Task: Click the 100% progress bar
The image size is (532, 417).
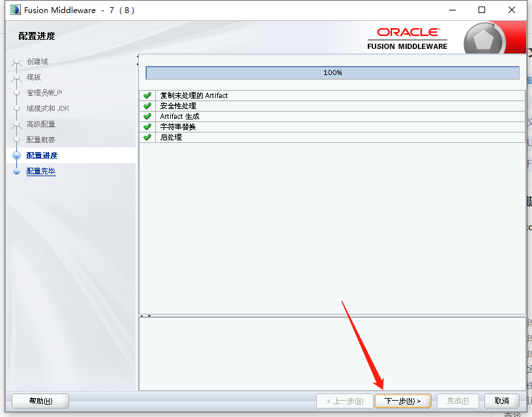Action: (332, 72)
